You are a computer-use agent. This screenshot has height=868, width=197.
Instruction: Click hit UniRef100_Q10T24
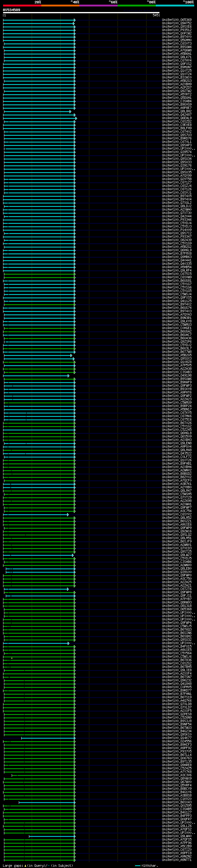(x=177, y=74)
